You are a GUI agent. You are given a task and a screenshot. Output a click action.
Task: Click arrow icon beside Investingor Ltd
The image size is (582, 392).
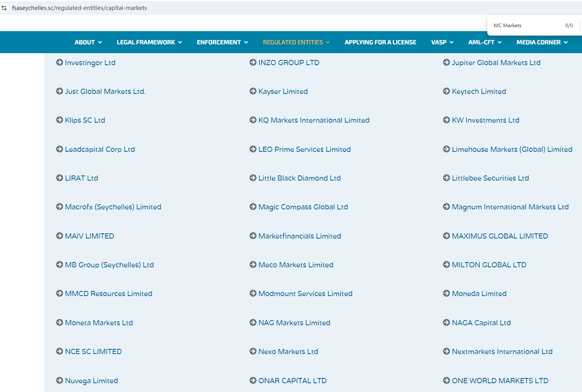tap(60, 62)
